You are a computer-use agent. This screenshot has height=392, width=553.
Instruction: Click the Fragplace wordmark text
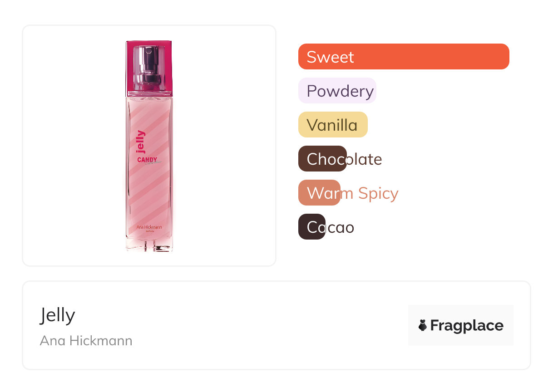coord(467,326)
